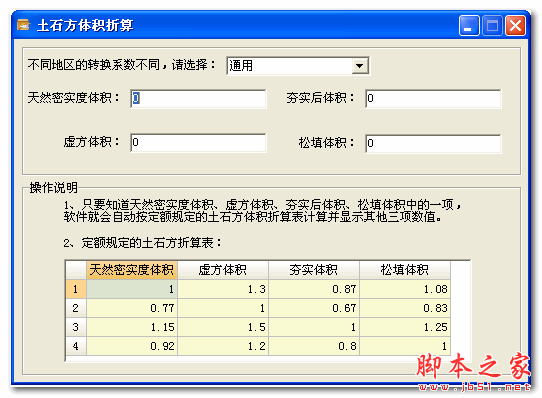Image resolution: width=542 pixels, height=398 pixels.
Task: Click cell 0.83 in row 2
Action: click(405, 308)
